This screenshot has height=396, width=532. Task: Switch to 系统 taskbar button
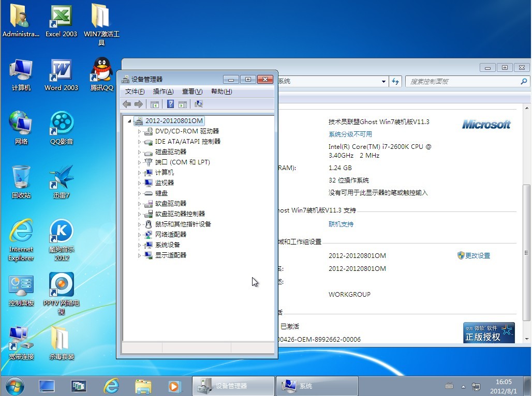[317, 386]
